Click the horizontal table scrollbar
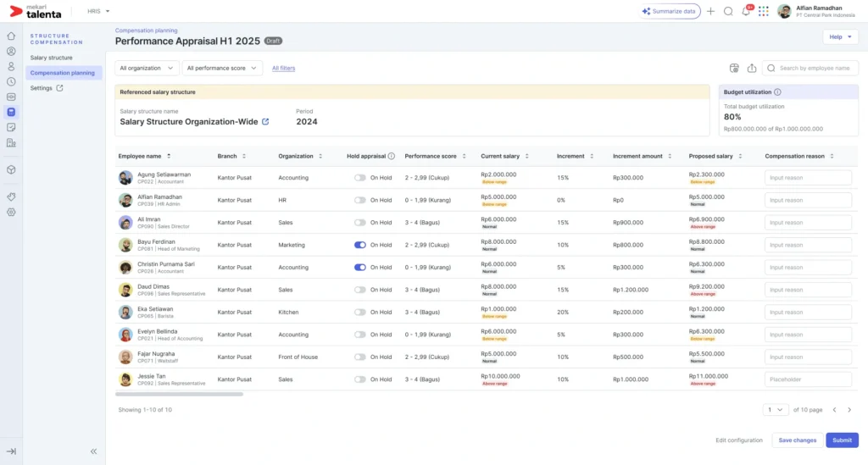 pos(179,394)
